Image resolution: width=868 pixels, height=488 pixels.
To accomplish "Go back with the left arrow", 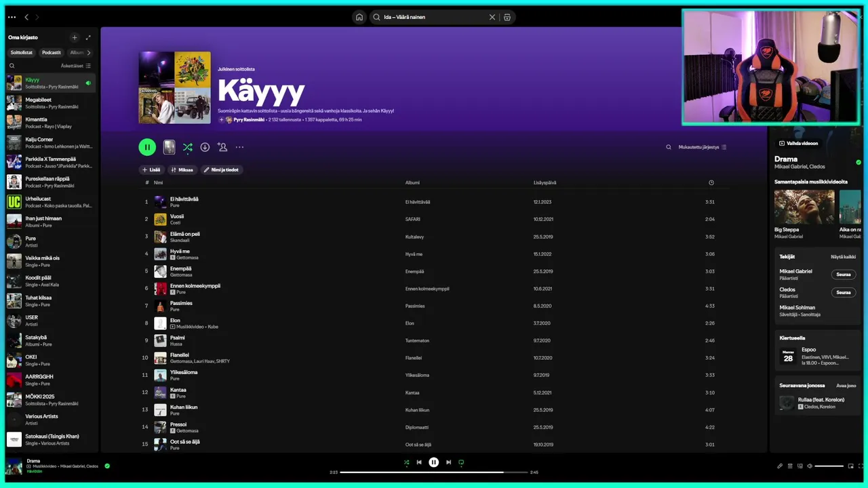I will [26, 17].
